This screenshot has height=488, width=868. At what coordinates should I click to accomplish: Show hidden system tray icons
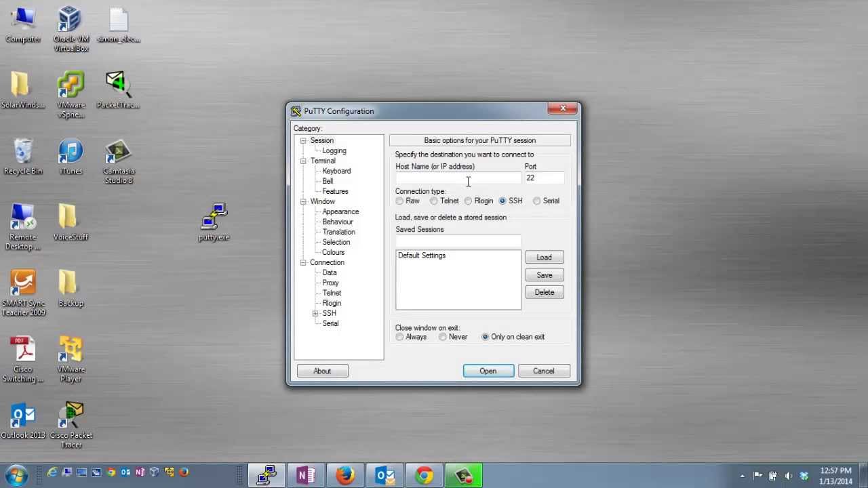click(742, 476)
